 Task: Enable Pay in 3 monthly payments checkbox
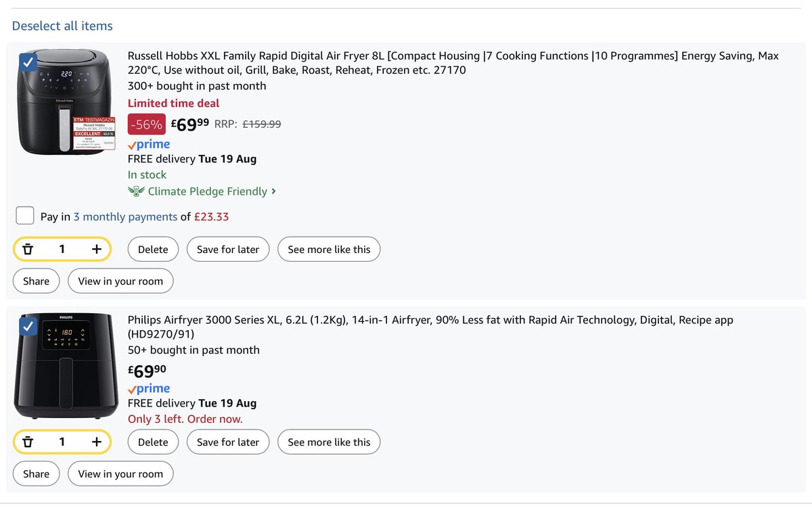click(24, 215)
